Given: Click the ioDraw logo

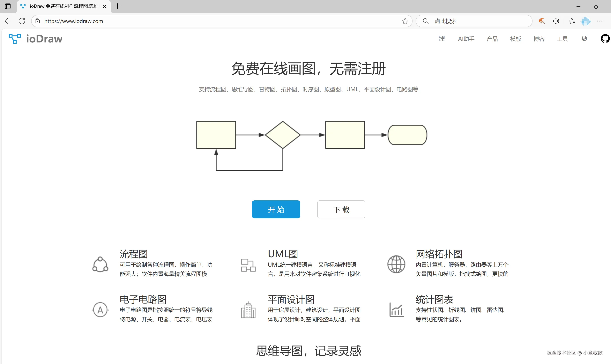Looking at the screenshot, I should coord(36,39).
